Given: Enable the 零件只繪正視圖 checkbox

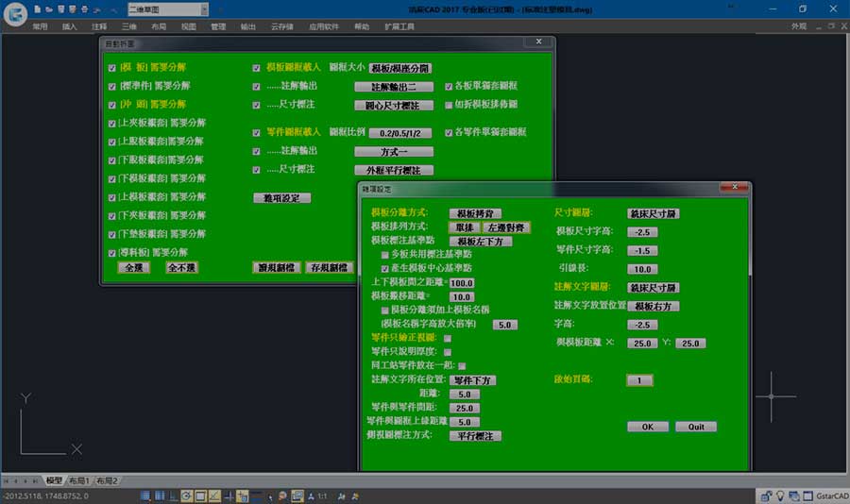Looking at the screenshot, I should coord(448,338).
